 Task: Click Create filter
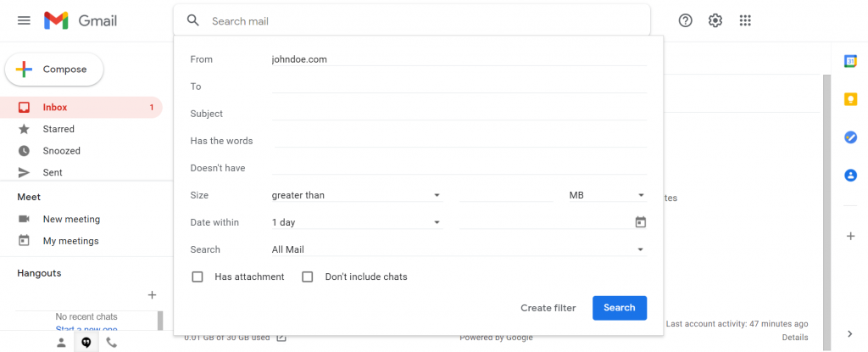pos(548,308)
